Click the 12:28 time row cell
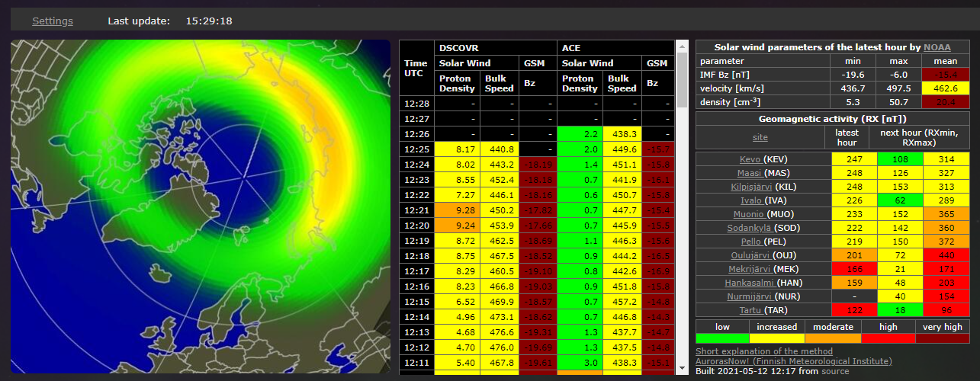Screen dimensions: 980x381 pyautogui.click(x=416, y=104)
